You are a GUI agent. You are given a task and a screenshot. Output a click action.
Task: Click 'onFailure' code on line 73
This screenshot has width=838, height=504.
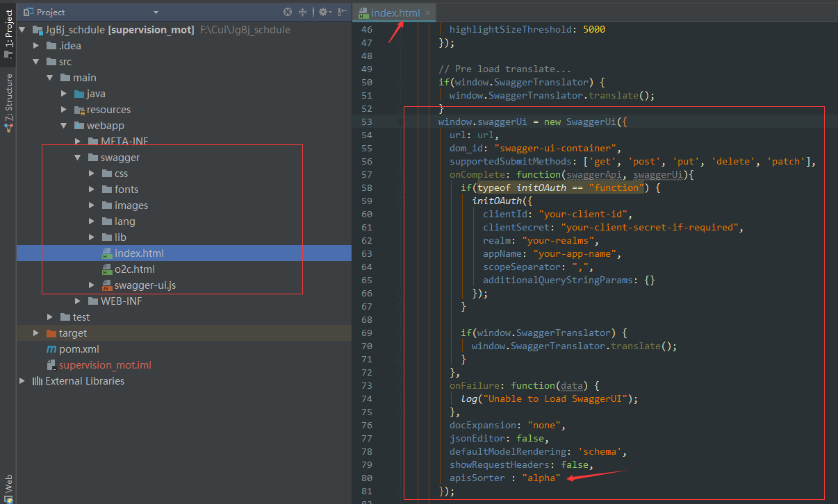pos(475,385)
